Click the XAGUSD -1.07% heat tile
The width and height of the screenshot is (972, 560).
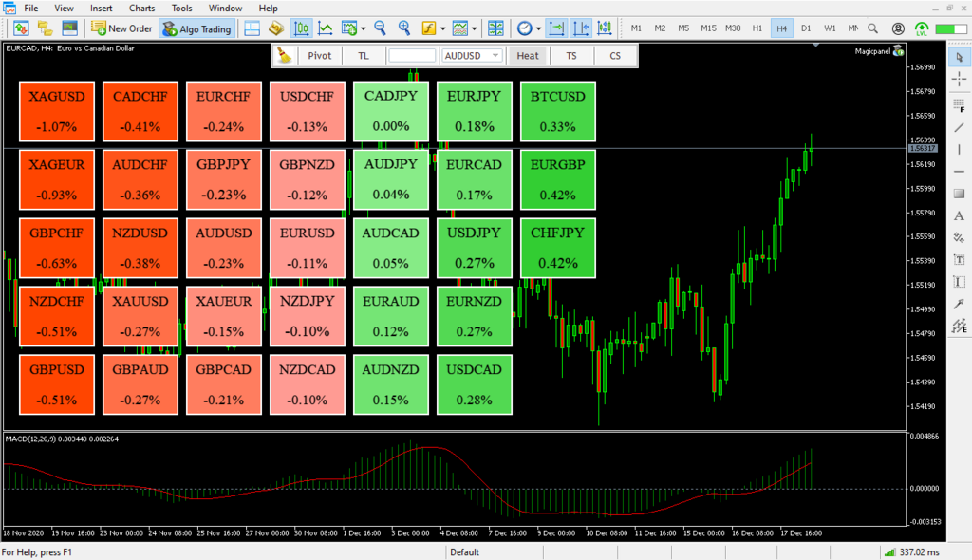tap(56, 112)
